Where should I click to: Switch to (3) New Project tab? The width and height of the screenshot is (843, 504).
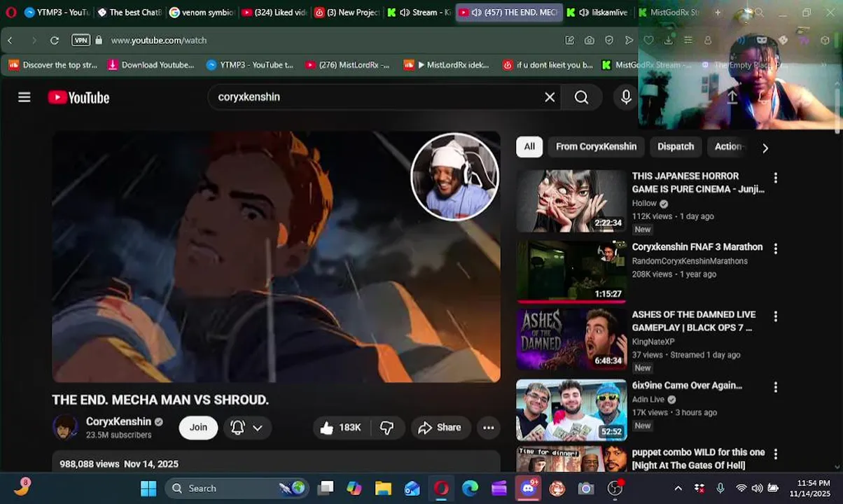(x=347, y=13)
